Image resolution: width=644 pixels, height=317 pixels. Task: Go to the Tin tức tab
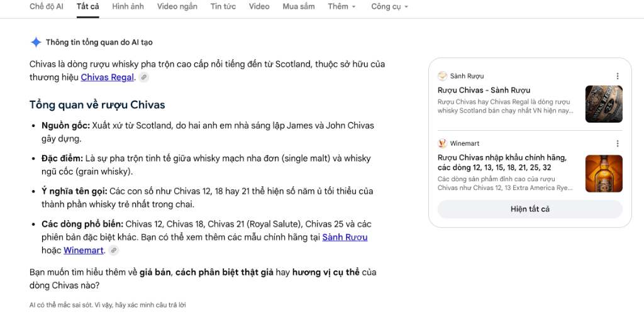(x=223, y=6)
